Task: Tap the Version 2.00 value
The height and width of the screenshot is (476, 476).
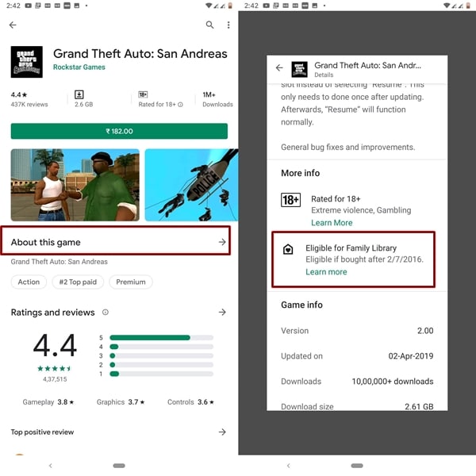Action: [425, 331]
